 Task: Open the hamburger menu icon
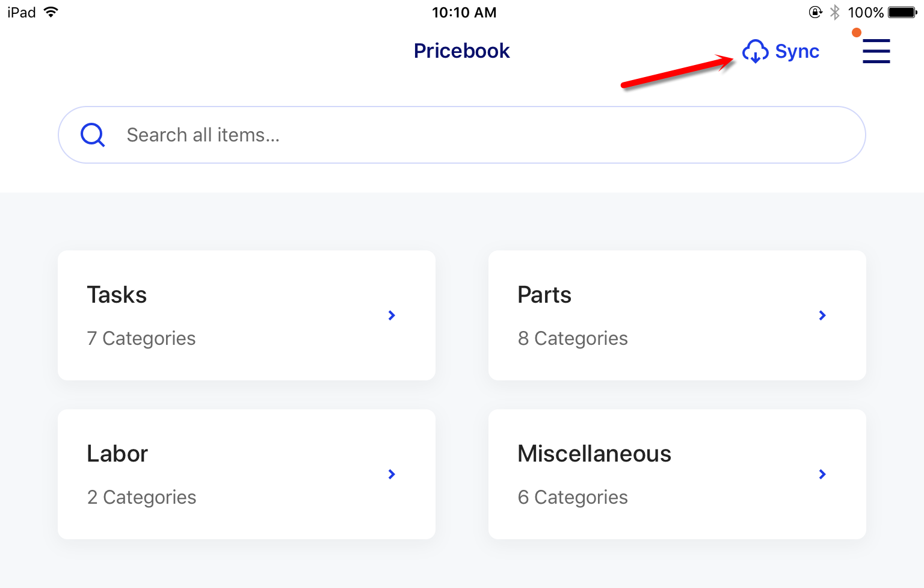point(876,51)
